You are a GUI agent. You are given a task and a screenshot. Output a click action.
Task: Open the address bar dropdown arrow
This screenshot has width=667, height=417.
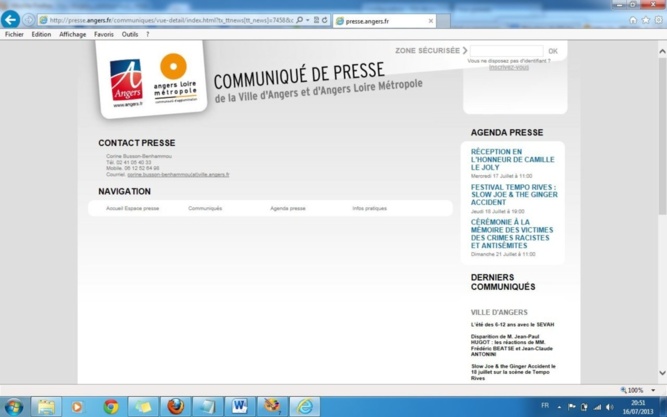308,20
